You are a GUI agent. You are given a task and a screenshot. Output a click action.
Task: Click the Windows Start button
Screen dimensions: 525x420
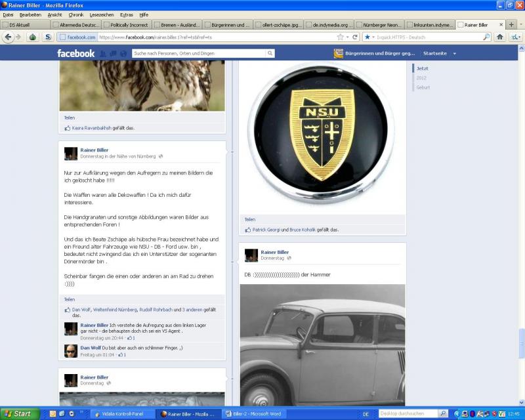tap(18, 414)
